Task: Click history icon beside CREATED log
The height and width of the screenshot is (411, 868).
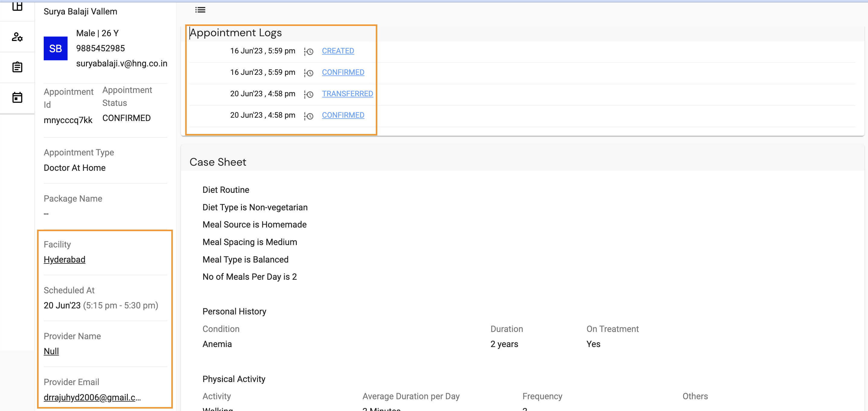Action: tap(309, 51)
